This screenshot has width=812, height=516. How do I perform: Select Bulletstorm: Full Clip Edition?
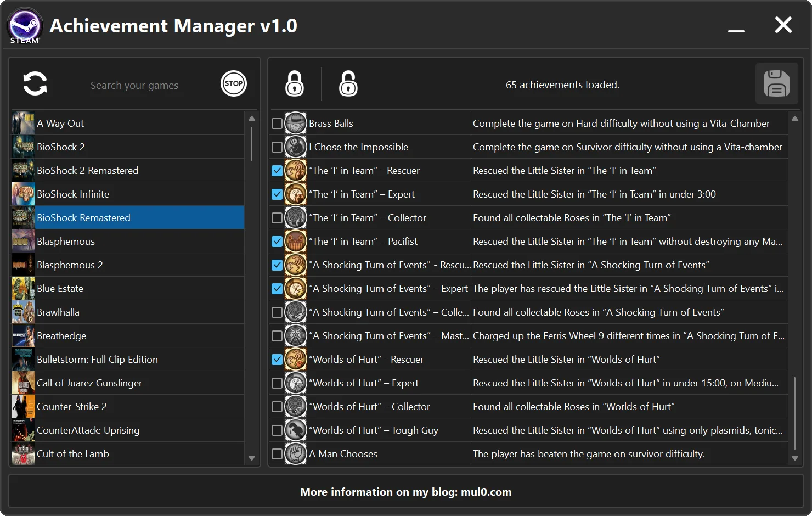(128, 360)
